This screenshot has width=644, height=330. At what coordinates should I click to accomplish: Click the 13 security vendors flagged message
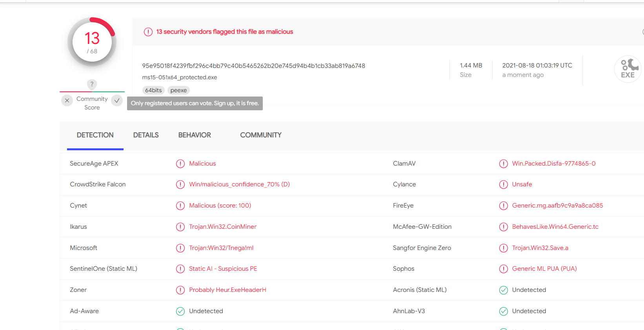[225, 32]
